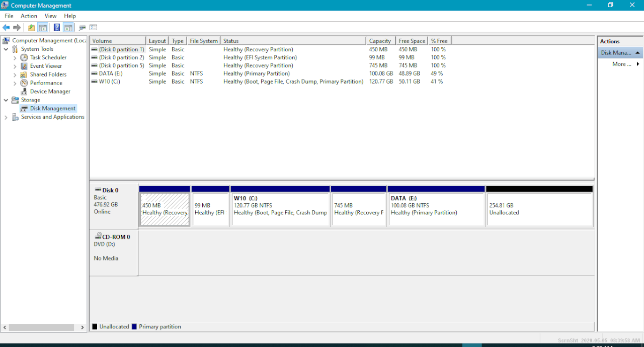The width and height of the screenshot is (644, 347).
Task: Select Disk Management in the tree
Action: [52, 109]
